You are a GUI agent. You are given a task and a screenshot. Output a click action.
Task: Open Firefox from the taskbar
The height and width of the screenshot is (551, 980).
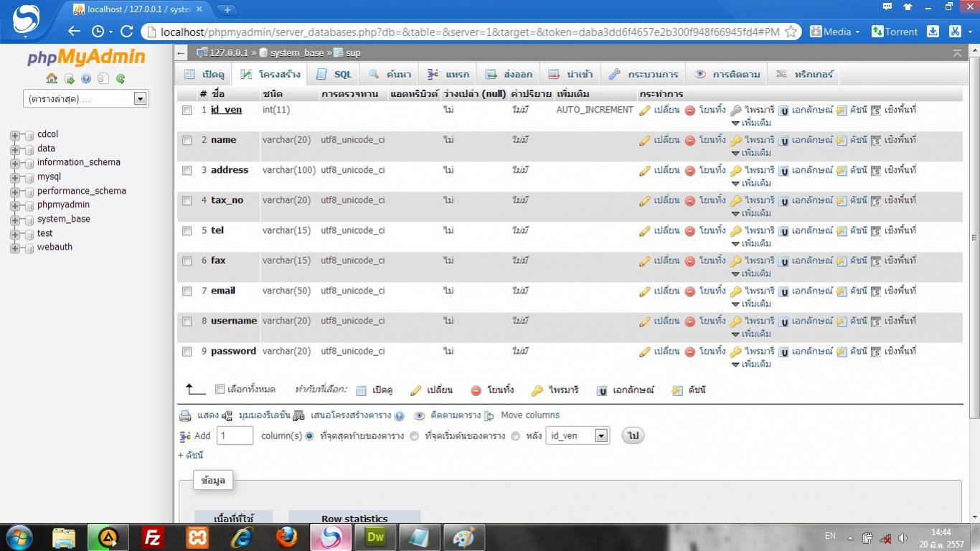point(286,537)
